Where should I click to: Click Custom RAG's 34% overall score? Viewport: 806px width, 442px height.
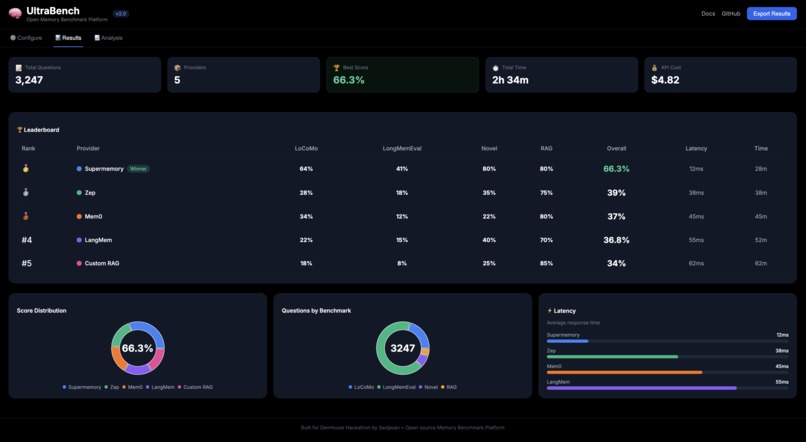pos(616,263)
